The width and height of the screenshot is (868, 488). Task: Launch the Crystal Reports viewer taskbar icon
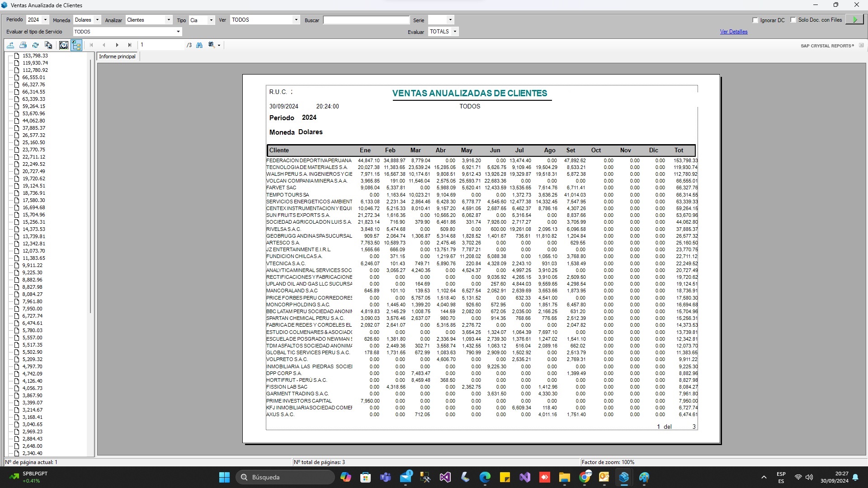coord(624,477)
